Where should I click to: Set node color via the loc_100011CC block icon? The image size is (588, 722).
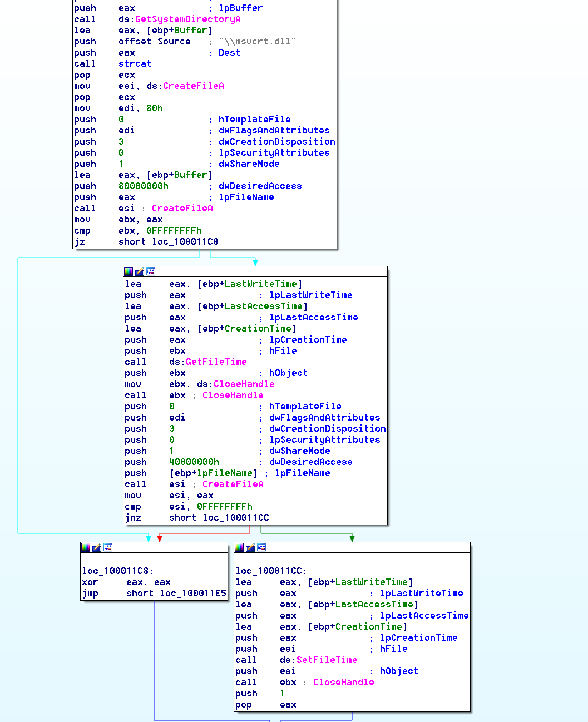[x=239, y=547]
